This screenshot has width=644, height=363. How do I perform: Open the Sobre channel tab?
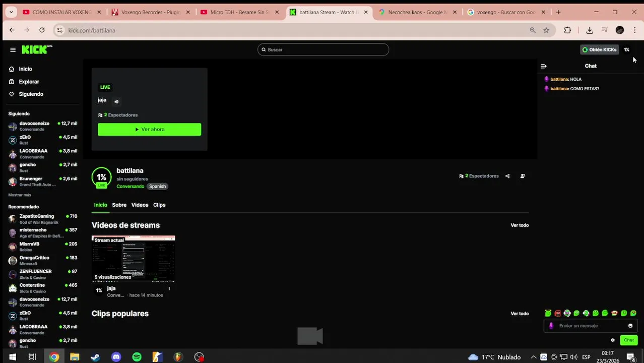119,205
